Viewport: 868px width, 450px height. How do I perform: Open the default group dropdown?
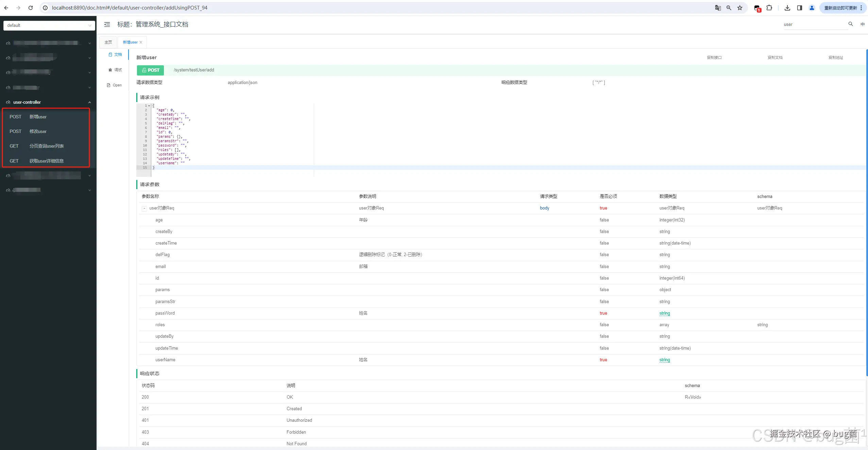(49, 26)
